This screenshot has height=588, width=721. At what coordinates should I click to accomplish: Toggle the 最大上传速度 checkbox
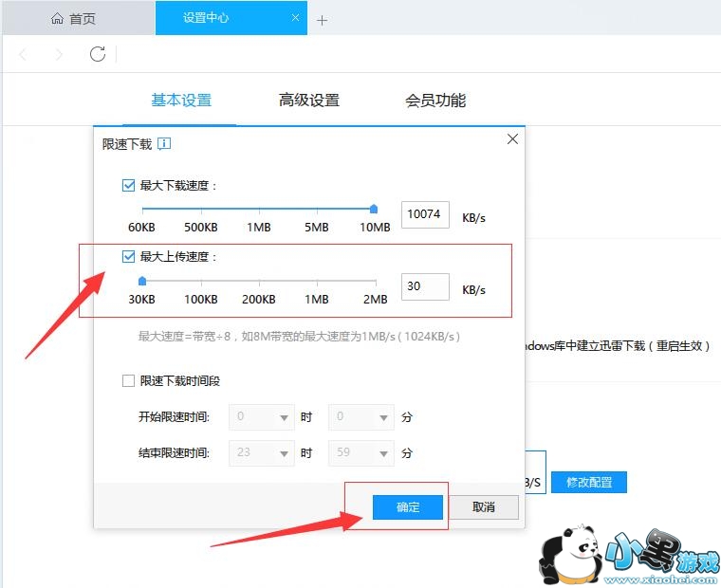point(128,256)
